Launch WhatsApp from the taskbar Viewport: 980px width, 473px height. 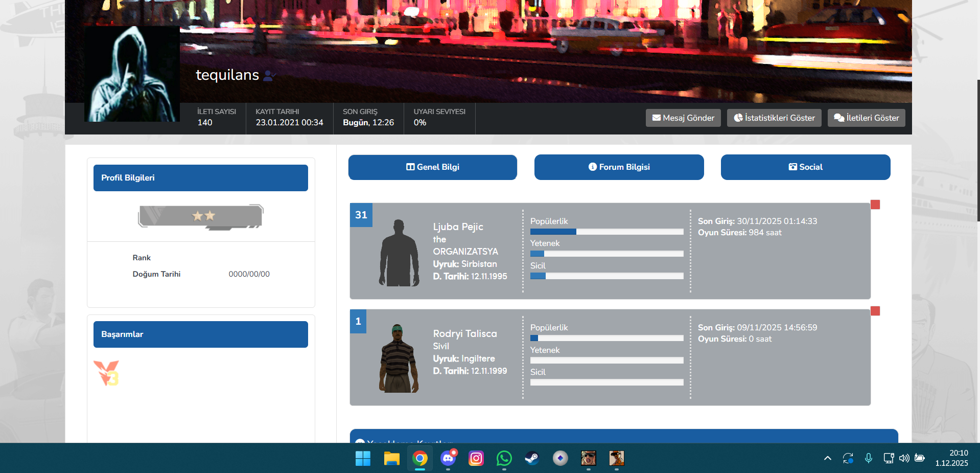[x=504, y=458]
